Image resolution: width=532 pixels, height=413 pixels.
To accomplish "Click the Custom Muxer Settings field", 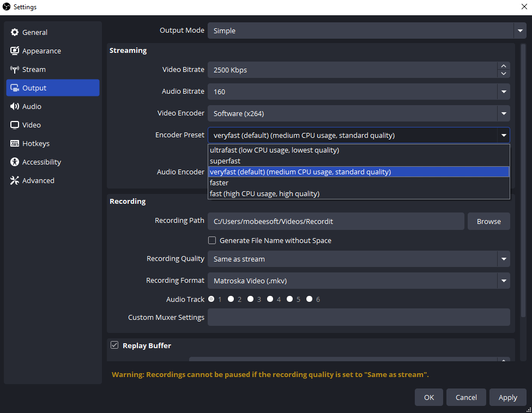I will (359, 317).
